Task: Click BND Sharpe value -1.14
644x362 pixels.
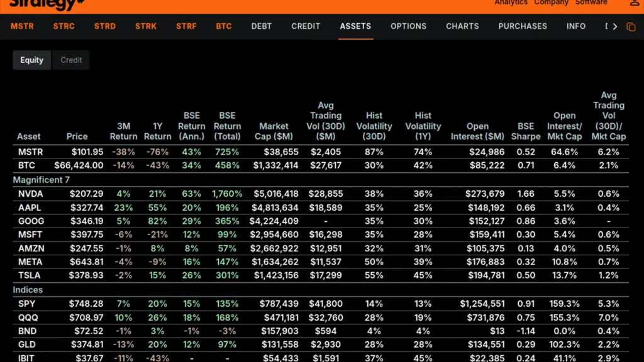Action: click(x=526, y=331)
